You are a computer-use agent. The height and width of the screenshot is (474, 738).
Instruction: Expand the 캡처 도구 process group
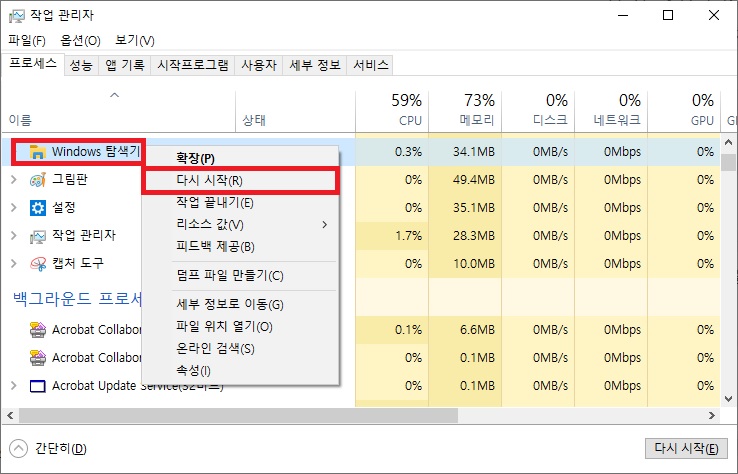14,264
